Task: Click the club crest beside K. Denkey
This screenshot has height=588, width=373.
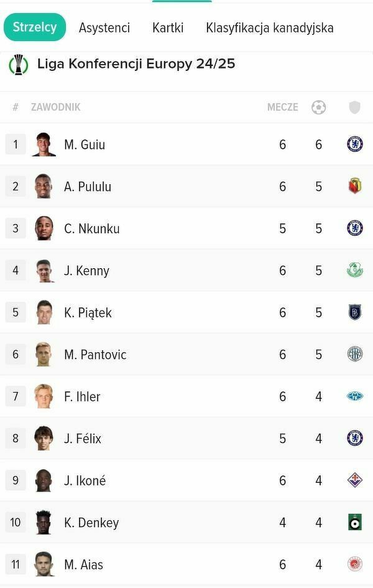Action: (354, 522)
